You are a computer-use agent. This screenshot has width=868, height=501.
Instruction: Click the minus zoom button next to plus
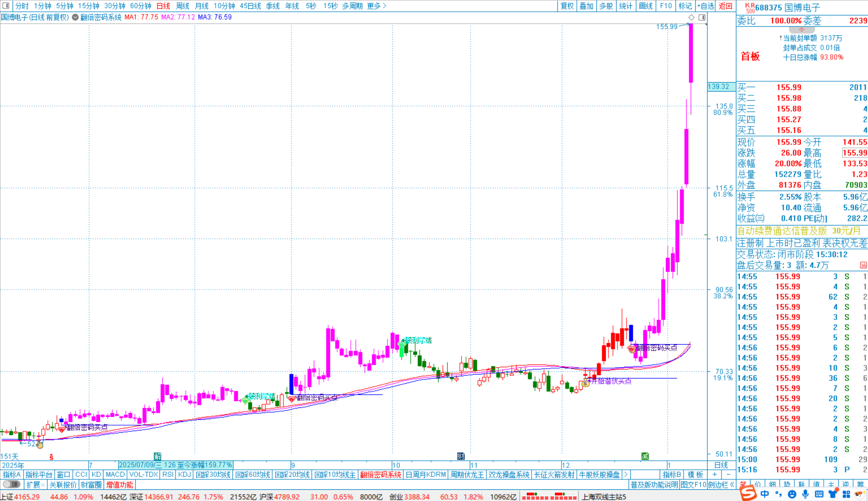728,474
